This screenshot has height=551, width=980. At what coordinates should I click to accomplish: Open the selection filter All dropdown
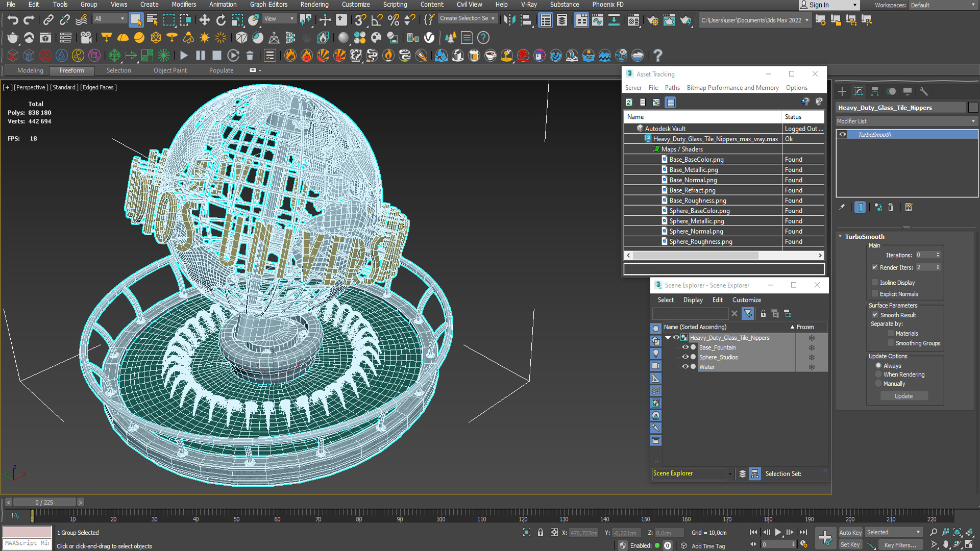110,19
